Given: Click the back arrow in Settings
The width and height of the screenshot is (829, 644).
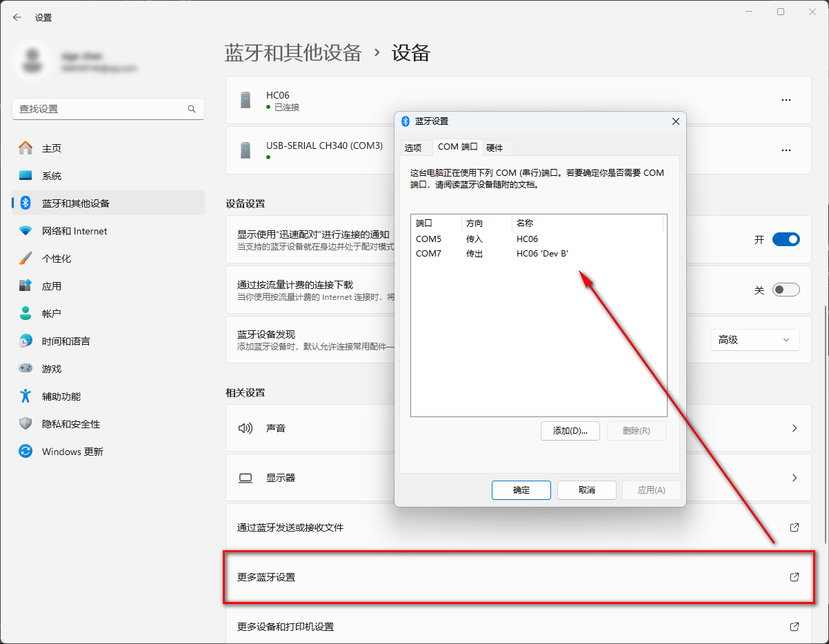Looking at the screenshot, I should point(17,17).
